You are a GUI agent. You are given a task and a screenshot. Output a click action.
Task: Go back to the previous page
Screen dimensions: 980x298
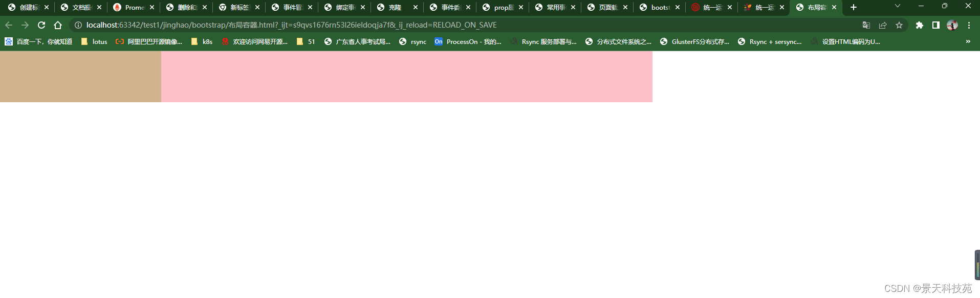point(9,25)
